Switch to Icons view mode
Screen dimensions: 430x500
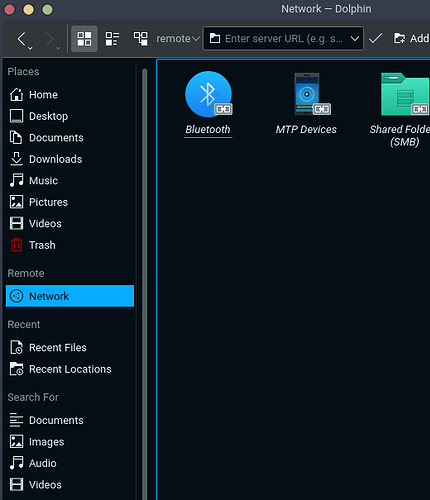[x=84, y=39]
